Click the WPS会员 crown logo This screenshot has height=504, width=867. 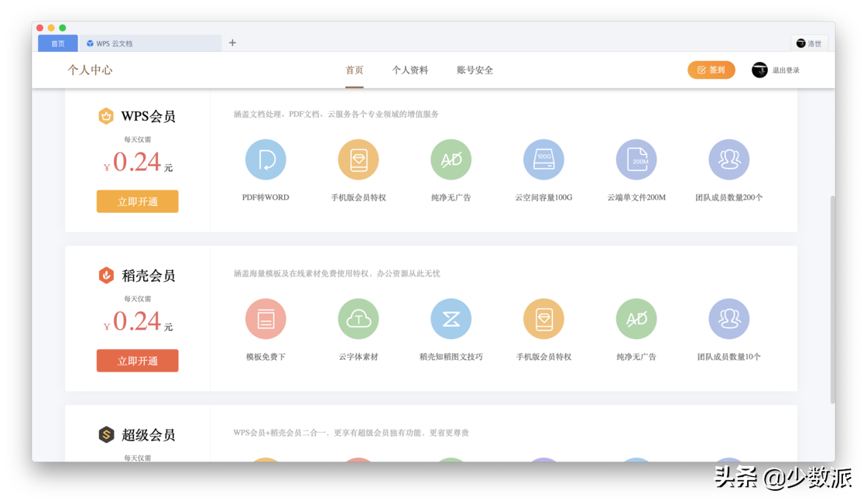106,116
